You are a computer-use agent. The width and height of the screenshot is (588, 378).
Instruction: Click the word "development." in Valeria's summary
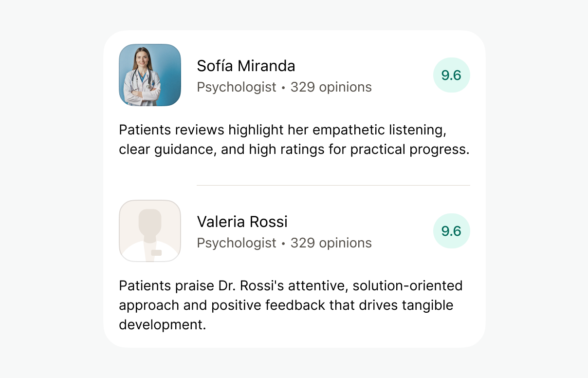pyautogui.click(x=163, y=324)
